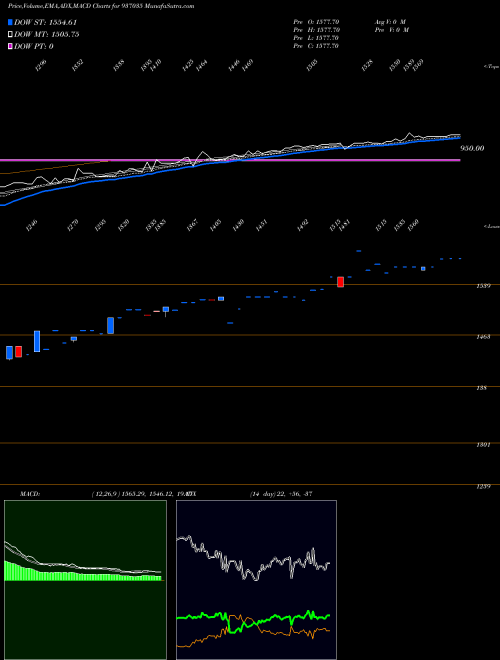Click the ADX '(14 day) 22, +36, -37' values

281,494
